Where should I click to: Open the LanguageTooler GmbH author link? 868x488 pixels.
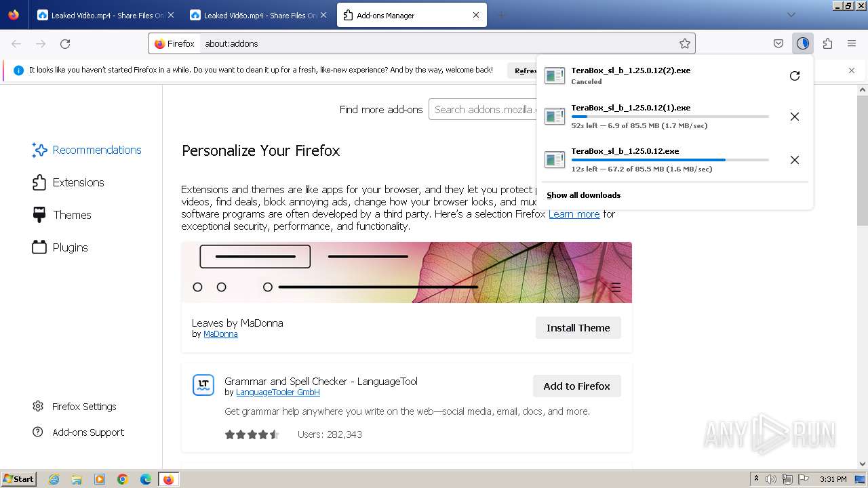(x=278, y=392)
